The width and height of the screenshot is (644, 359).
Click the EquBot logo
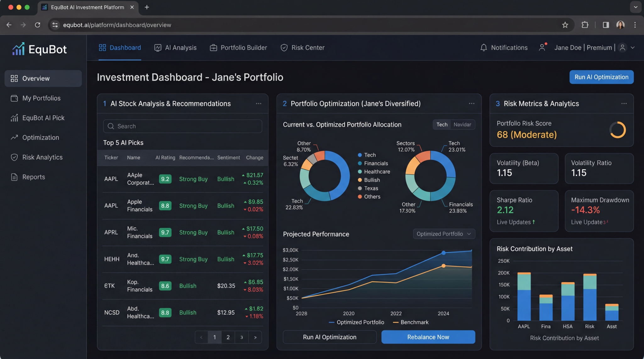[39, 49]
